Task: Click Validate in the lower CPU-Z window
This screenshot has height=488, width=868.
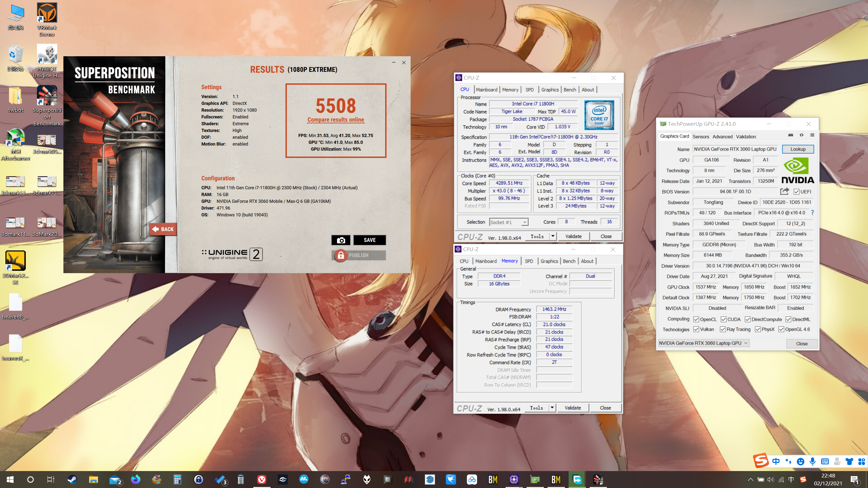Action: coord(573,408)
